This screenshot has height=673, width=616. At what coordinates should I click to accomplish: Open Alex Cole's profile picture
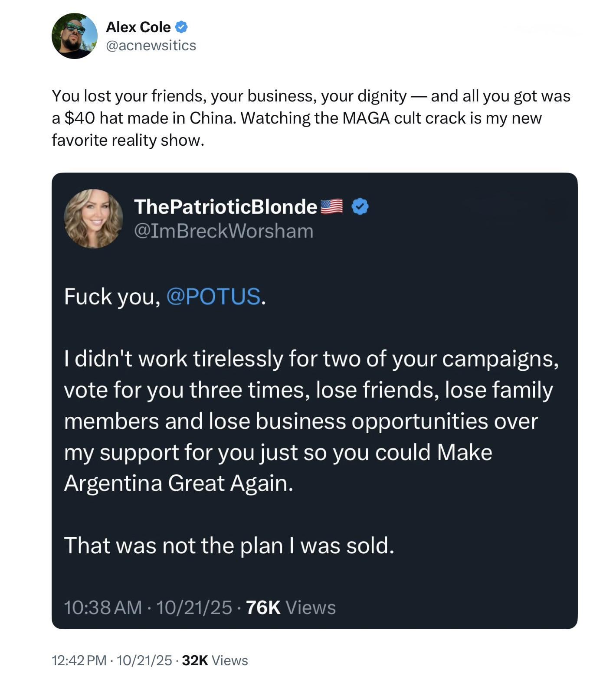pyautogui.click(x=74, y=36)
